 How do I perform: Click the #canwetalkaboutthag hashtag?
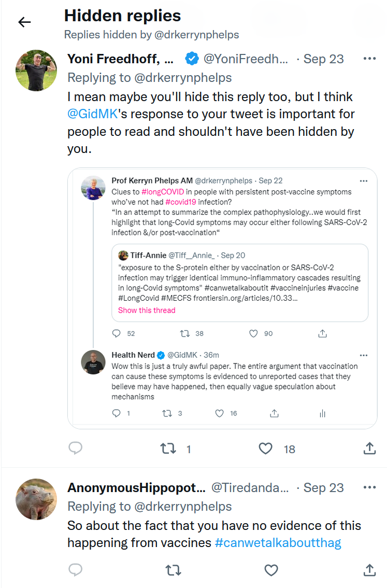click(x=278, y=542)
